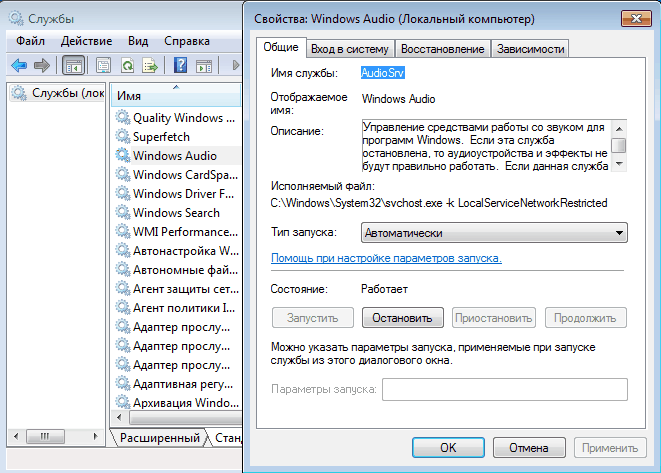
Task: Click services list horizontal scroll left arrow
Action: (x=119, y=418)
